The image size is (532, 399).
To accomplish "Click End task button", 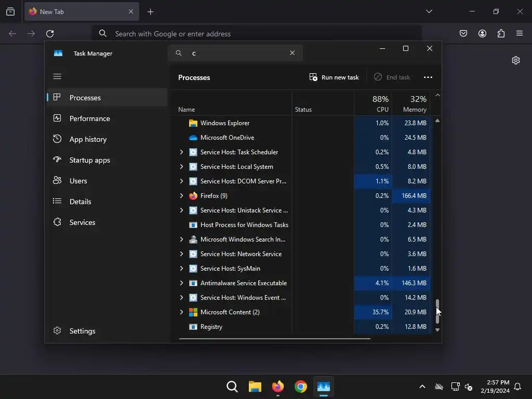I will 392,77.
